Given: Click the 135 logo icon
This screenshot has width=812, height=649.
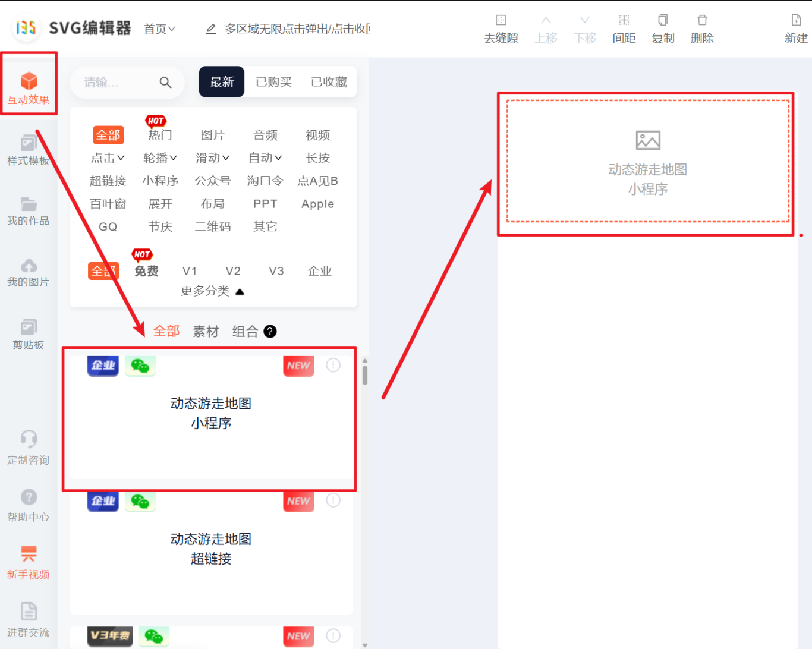Looking at the screenshot, I should [x=26, y=27].
